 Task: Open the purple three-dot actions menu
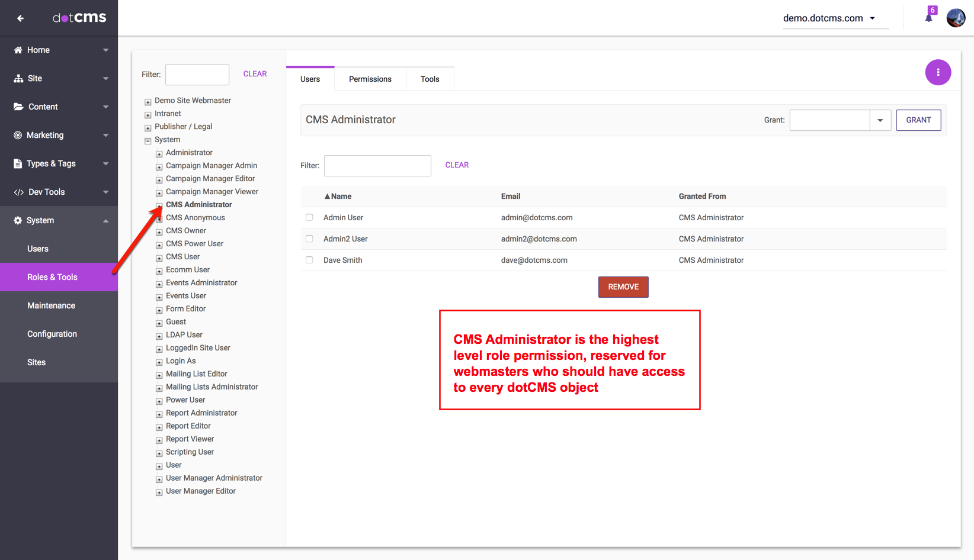[938, 72]
